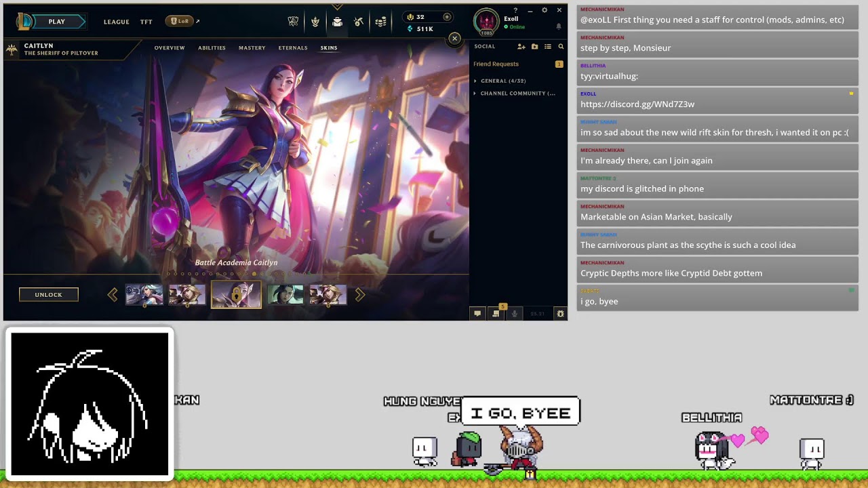Open the Store coins icon
Image resolution: width=868 pixels, height=488 pixels.
380,22
